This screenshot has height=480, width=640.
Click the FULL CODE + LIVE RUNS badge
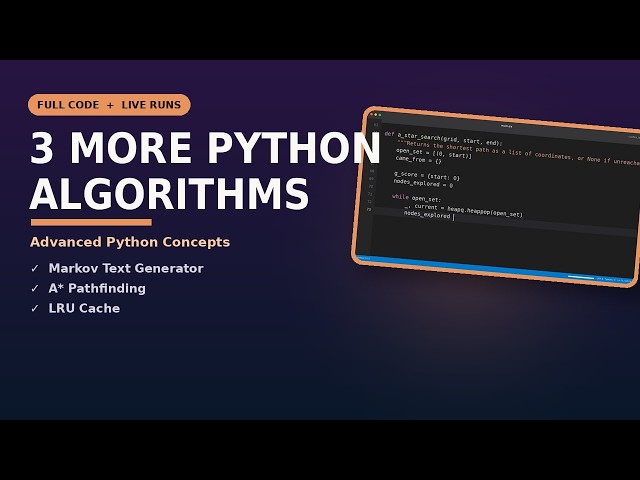109,105
